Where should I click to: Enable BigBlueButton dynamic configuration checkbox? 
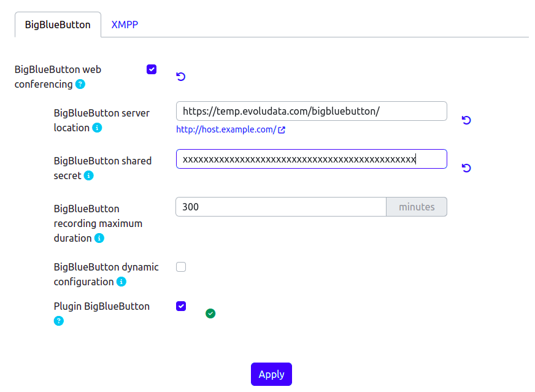tap(181, 267)
